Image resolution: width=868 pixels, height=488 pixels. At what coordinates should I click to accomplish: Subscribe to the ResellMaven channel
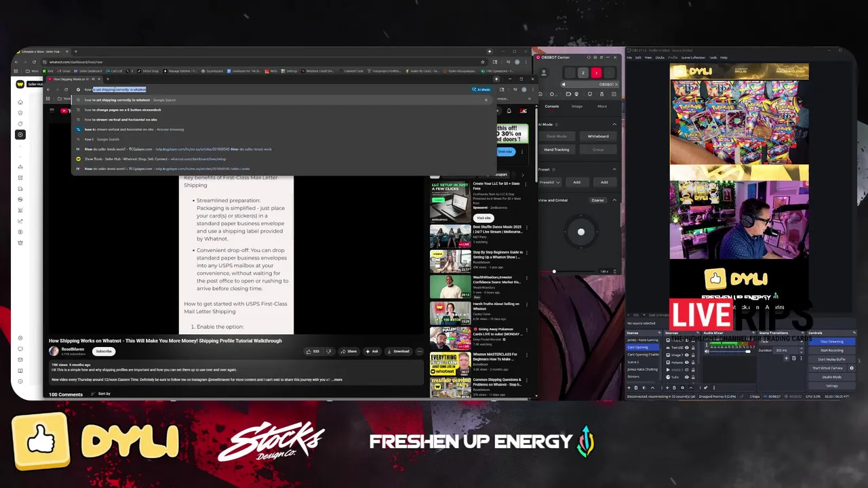[104, 351]
